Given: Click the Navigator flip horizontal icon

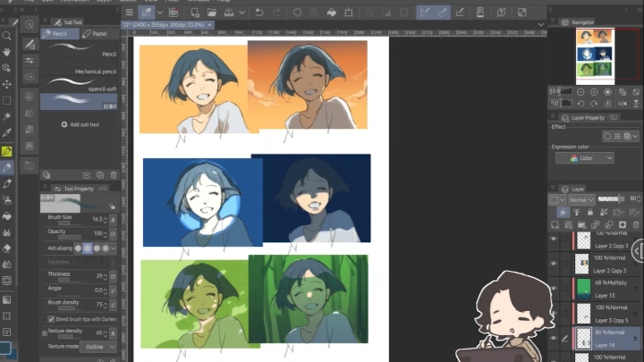Looking at the screenshot, I should click(623, 104).
